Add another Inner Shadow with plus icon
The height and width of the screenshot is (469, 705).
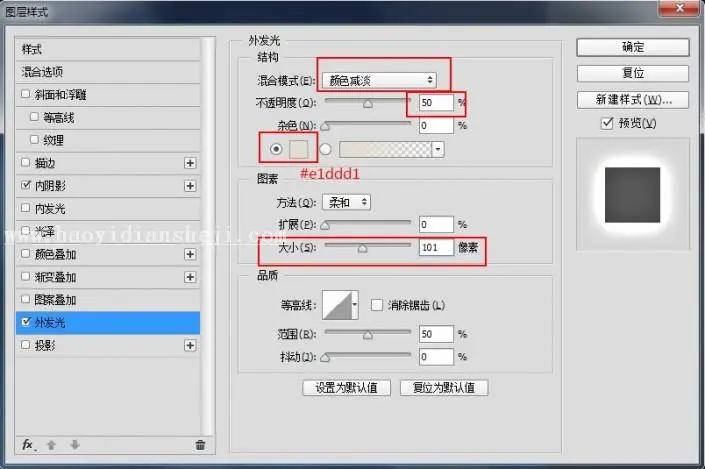tap(190, 186)
